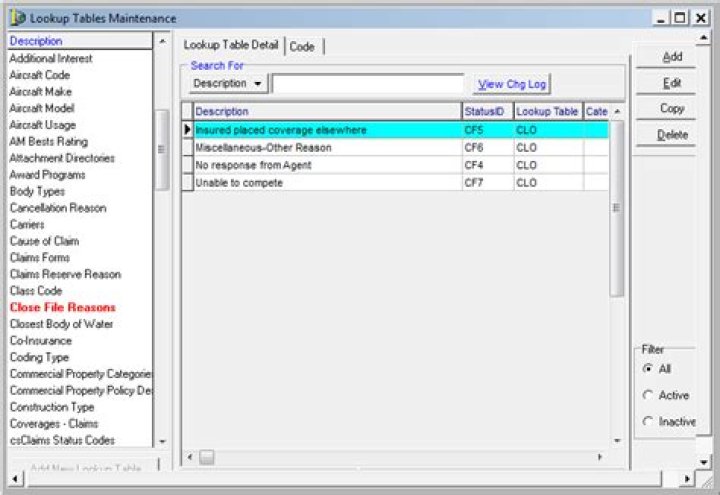The image size is (720, 495).
Task: Select the Miscellaneous-Other Reason row
Action: pyautogui.click(x=395, y=148)
